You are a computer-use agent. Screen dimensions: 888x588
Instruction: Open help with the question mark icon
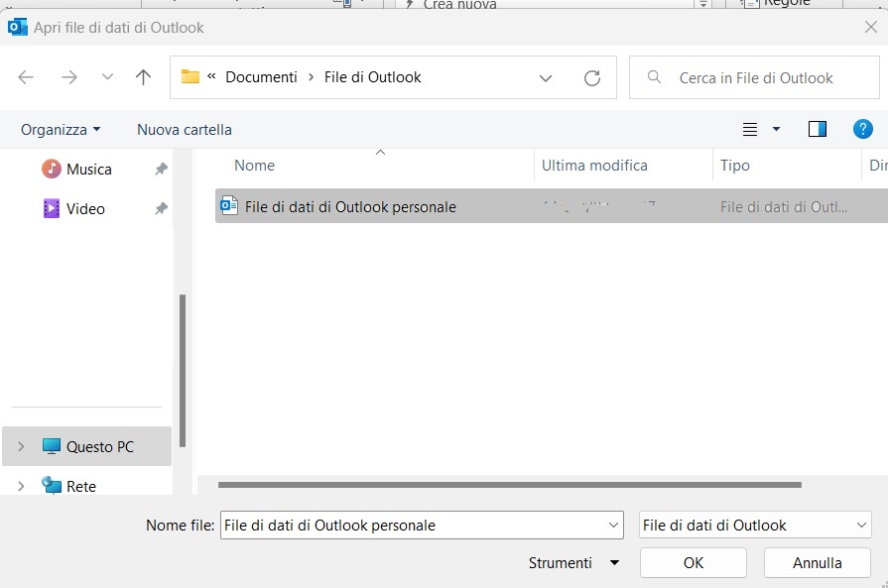click(x=862, y=129)
